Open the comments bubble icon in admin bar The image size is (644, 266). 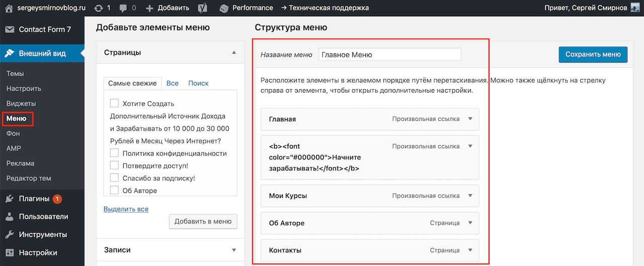click(122, 8)
